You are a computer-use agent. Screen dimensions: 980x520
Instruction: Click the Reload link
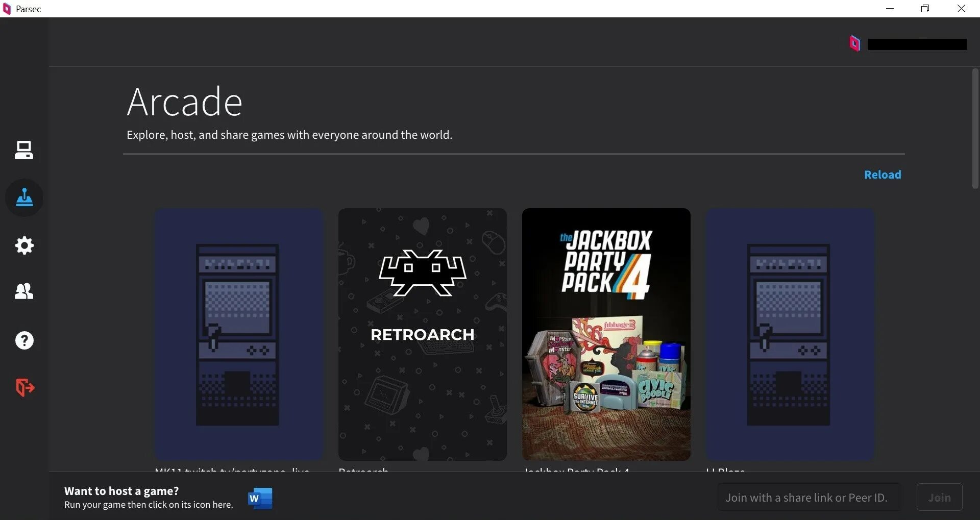click(x=883, y=175)
